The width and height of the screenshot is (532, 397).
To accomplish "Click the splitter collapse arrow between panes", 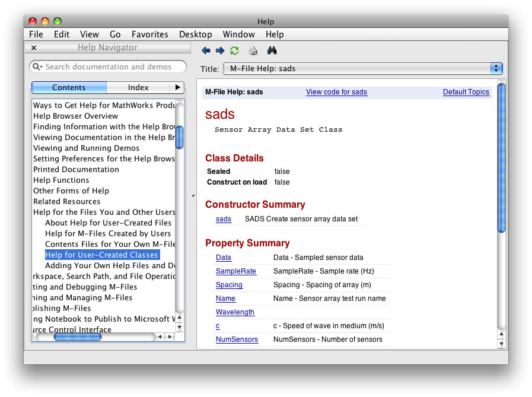I will pyautogui.click(x=193, y=195).
